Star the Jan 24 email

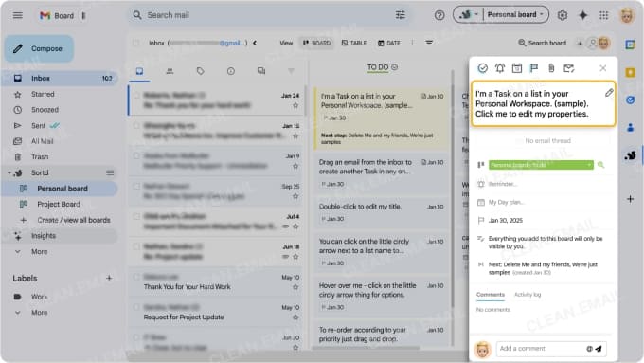[295, 105]
